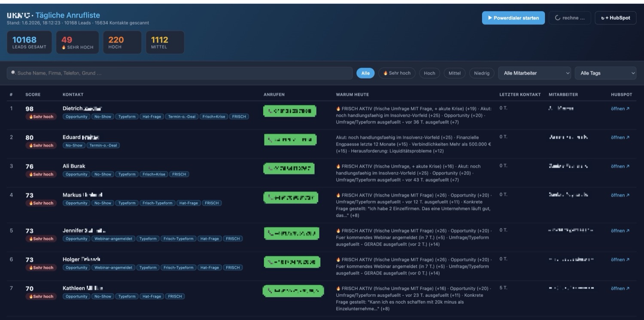Open Eduard in HubSpot via öffnen link
Image resolution: width=644 pixels, height=320 pixels.
coord(620,138)
